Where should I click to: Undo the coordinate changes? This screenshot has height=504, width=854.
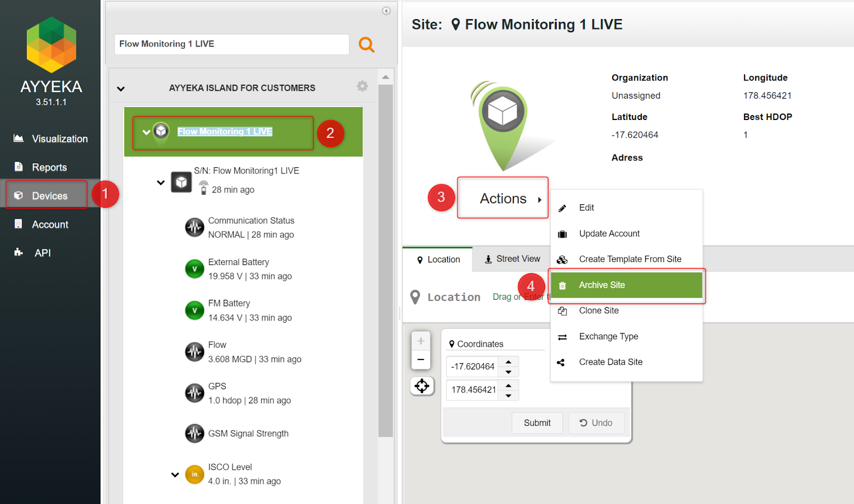(x=596, y=423)
